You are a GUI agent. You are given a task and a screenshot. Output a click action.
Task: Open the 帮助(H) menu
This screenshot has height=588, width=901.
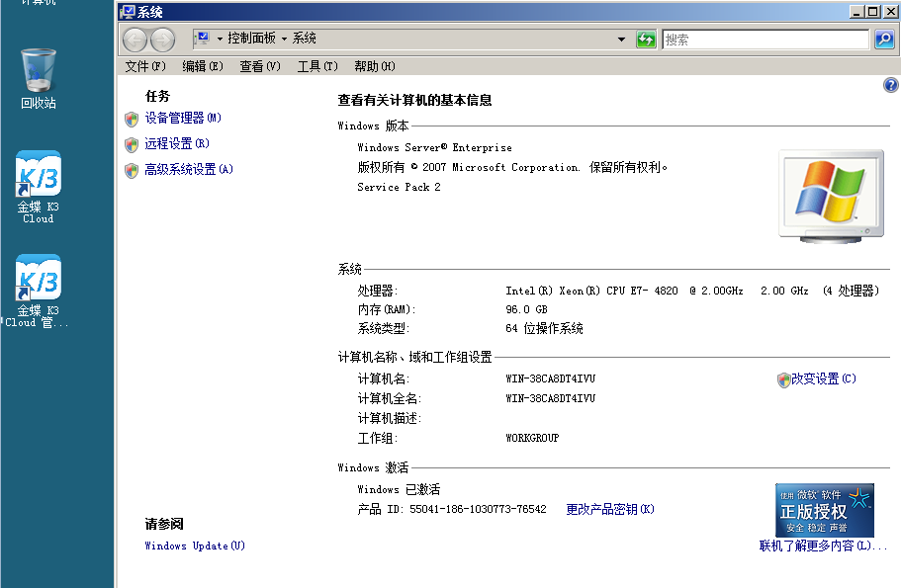click(375, 66)
